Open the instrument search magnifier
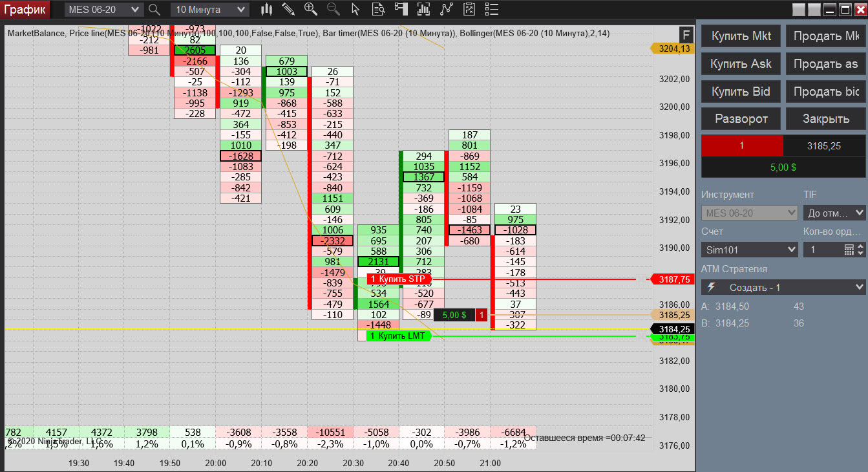This screenshot has height=472, width=868. point(154,10)
